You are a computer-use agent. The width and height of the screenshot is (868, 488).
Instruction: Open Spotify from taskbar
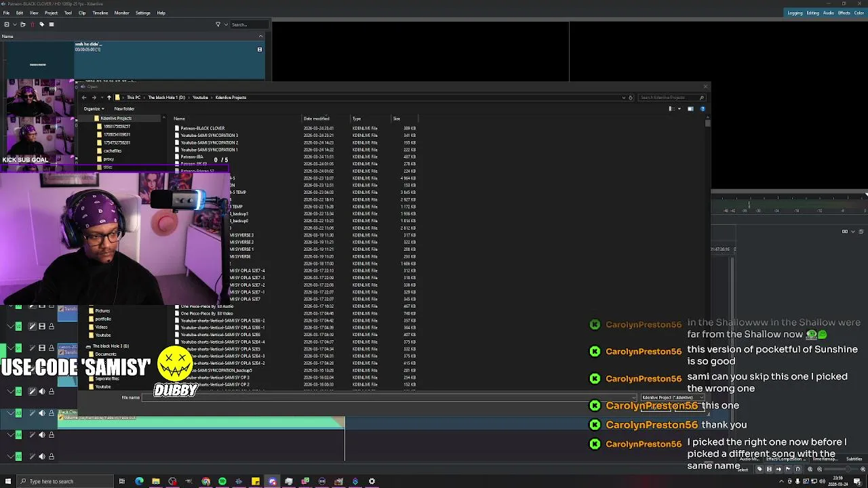222,481
